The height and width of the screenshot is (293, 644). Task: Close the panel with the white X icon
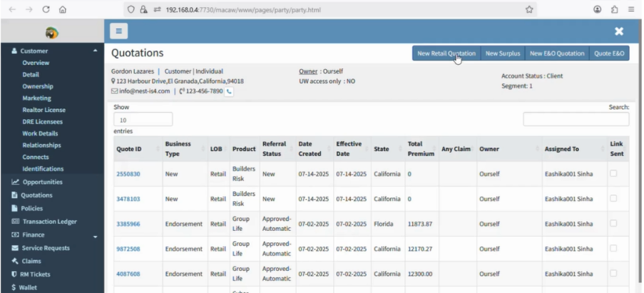coord(619,31)
